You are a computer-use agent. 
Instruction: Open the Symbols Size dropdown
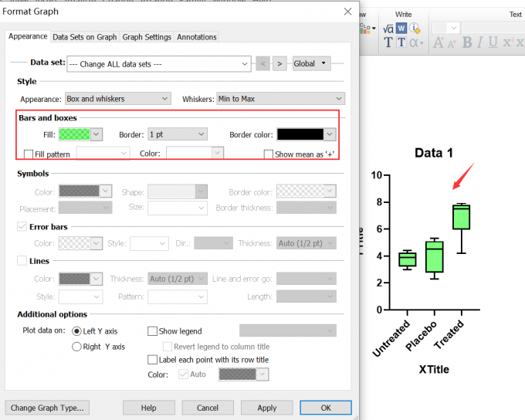178,208
